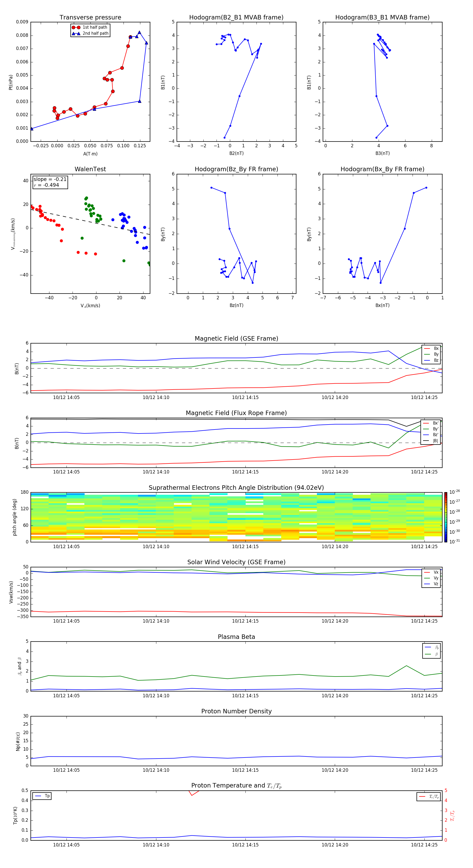Select the βp entry in Plasma Beta legend
473x868 pixels.
[431, 648]
